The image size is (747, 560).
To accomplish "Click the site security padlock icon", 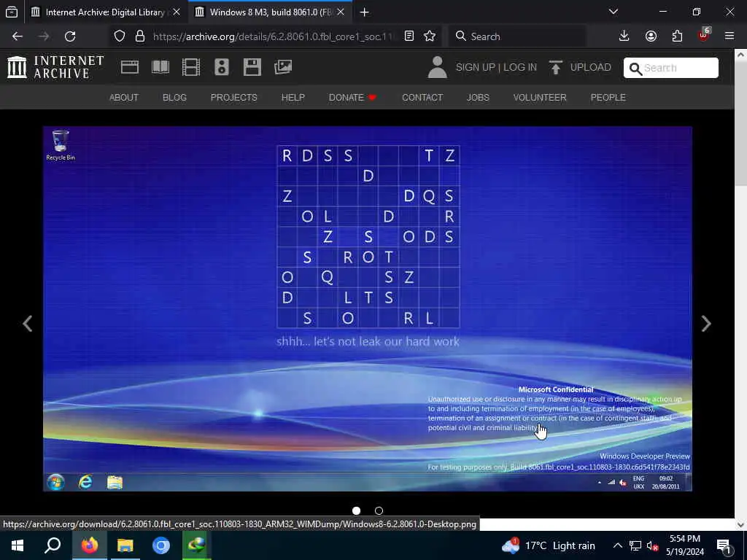I will tap(140, 36).
